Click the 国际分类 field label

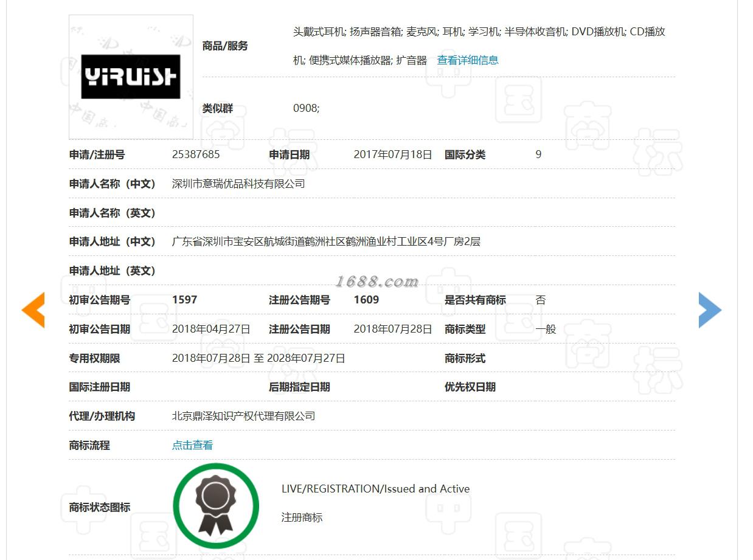click(x=465, y=154)
